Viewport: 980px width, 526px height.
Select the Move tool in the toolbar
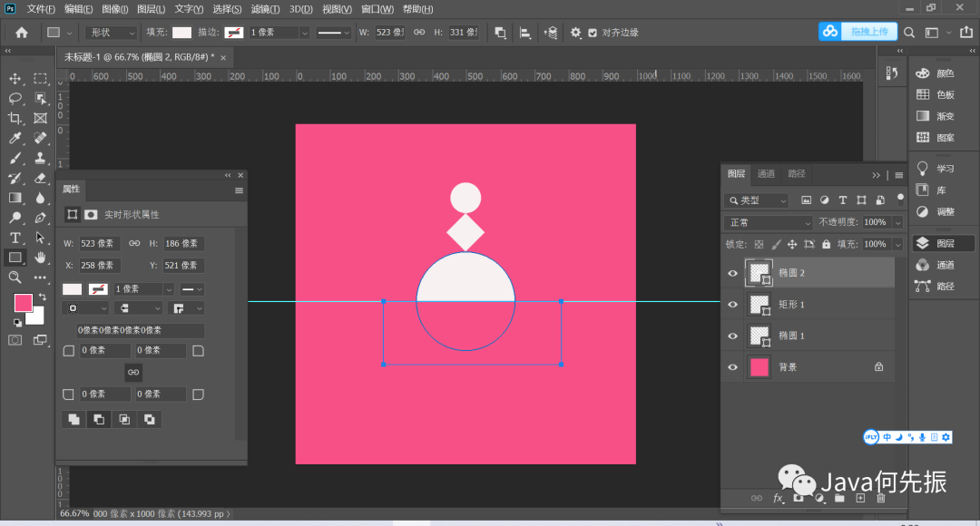pyautogui.click(x=15, y=79)
